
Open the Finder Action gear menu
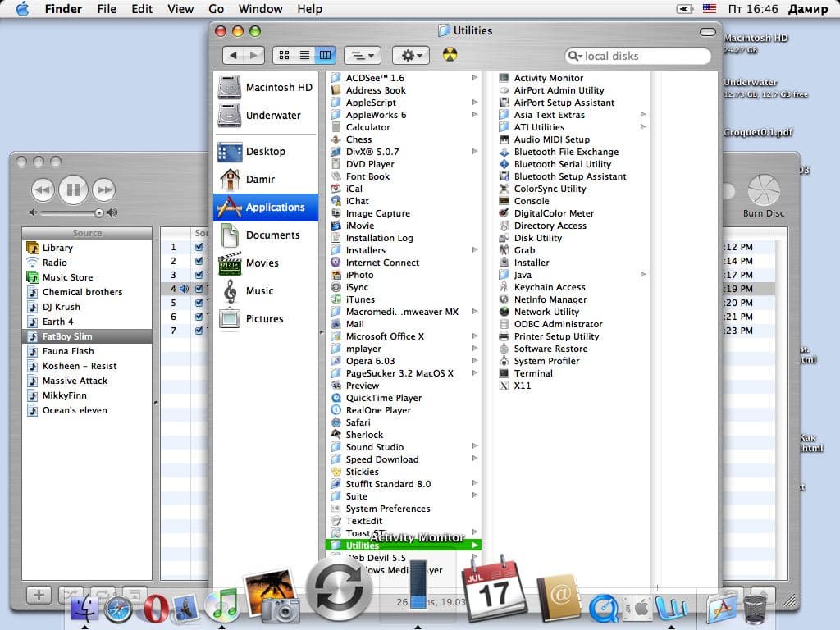411,55
